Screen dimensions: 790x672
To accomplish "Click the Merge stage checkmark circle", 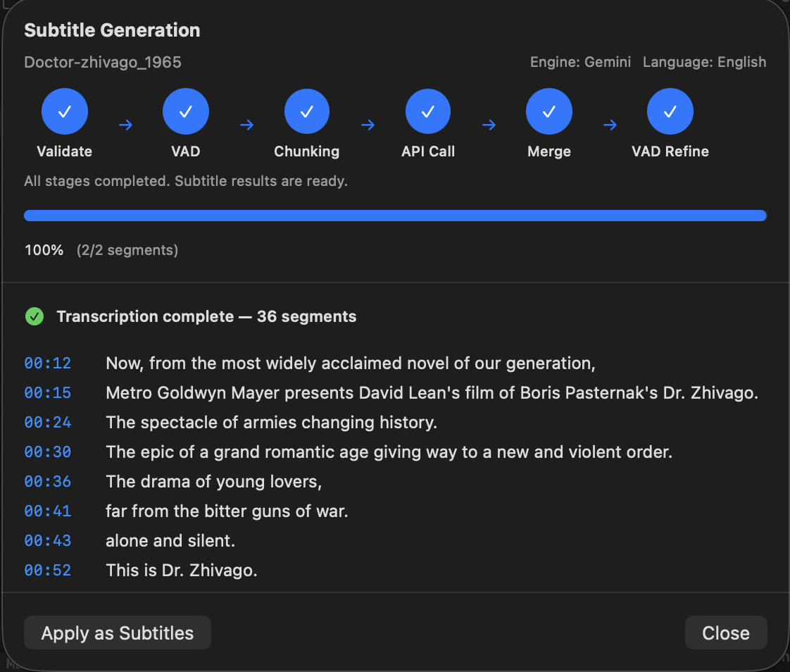I will (548, 111).
